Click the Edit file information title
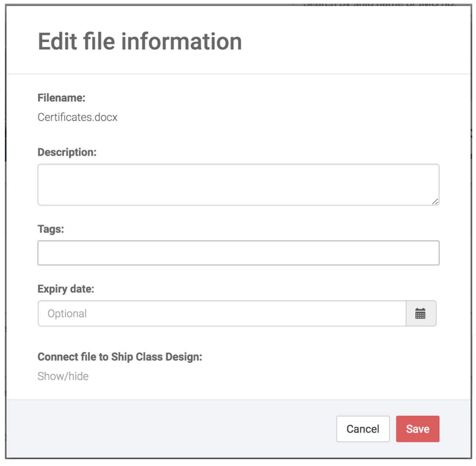This screenshot has height=466, width=476. coord(140,42)
